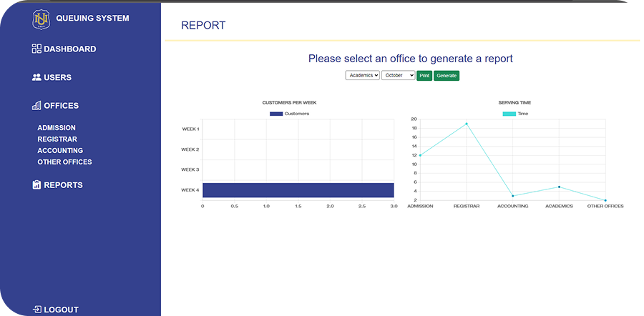Click the Reports clipboard icon
Image resolution: width=644 pixels, height=316 pixels.
point(36,184)
